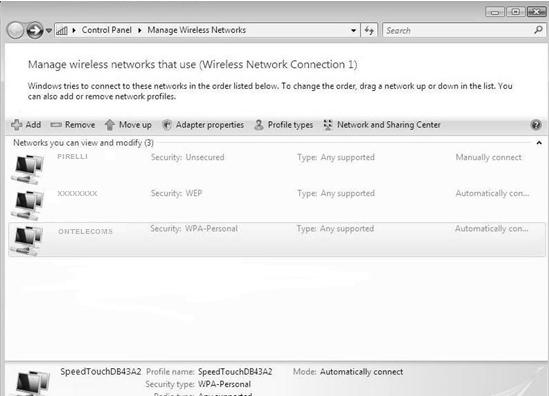Click the Adapter properties icon
Viewport: 549px width, 396px height.
coord(167,125)
